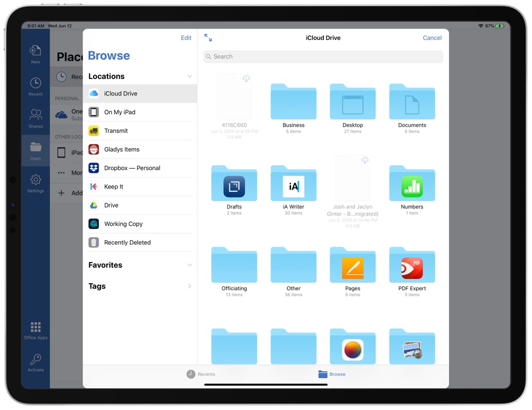Open Settings gear in Word sidebar
Viewport: 532px width, 410px height.
36,183
